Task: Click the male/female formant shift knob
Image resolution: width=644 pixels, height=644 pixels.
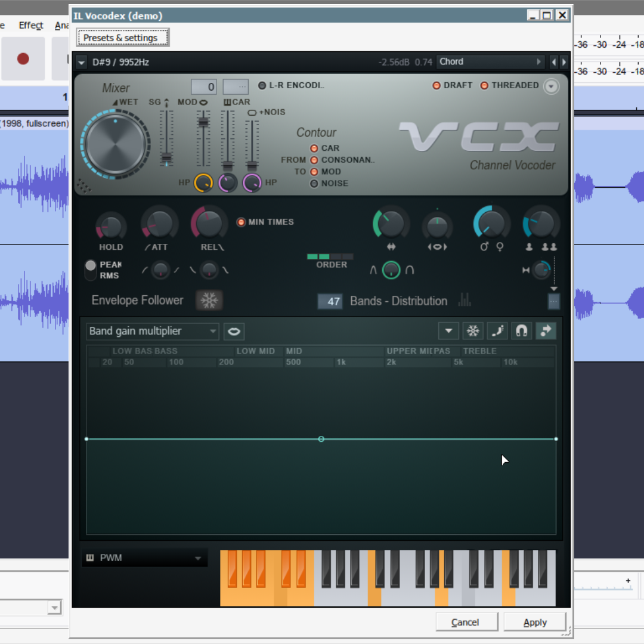Action: (x=491, y=224)
